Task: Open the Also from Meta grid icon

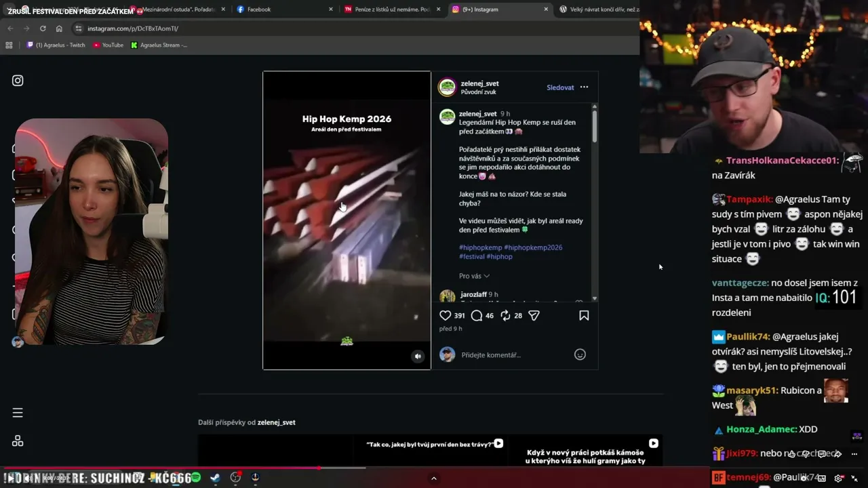Action: click(x=18, y=441)
